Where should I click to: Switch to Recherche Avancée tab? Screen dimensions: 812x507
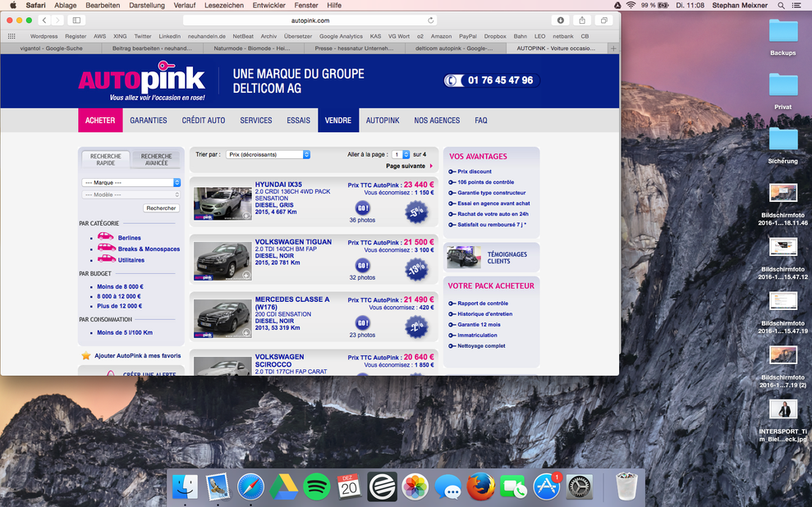tap(156, 159)
